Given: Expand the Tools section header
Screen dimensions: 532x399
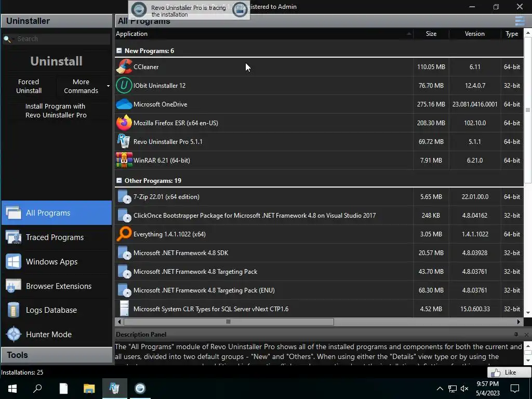Looking at the screenshot, I should point(57,355).
